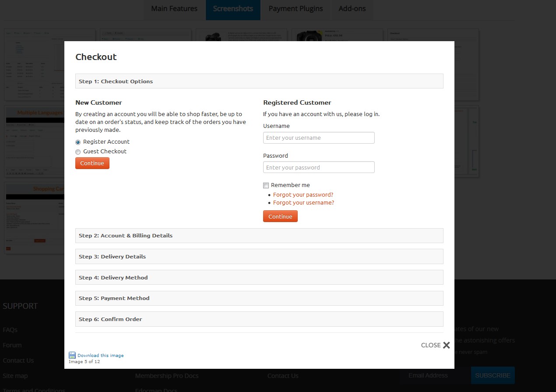Go to the Add-ons tab

352,9
